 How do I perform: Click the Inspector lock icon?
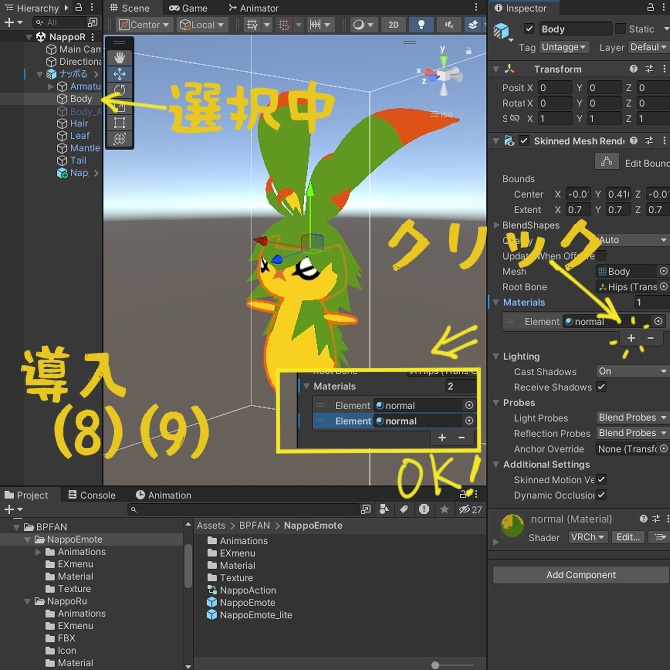pos(650,7)
